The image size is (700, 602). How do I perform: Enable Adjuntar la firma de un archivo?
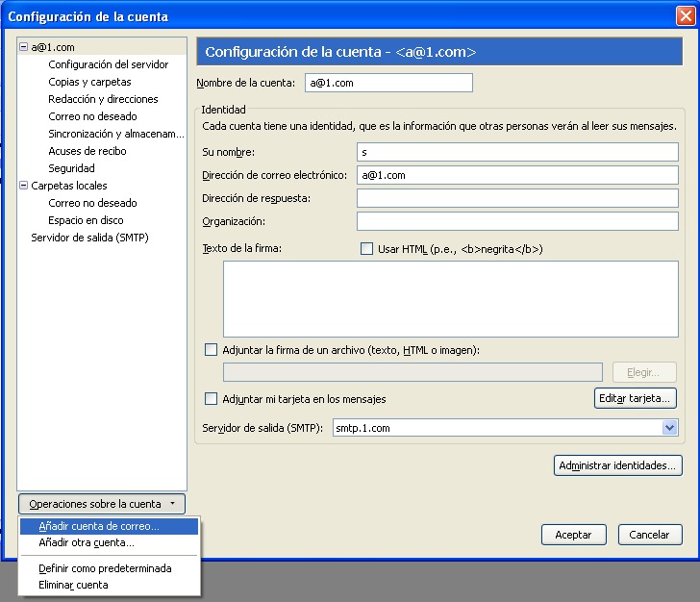click(x=212, y=350)
